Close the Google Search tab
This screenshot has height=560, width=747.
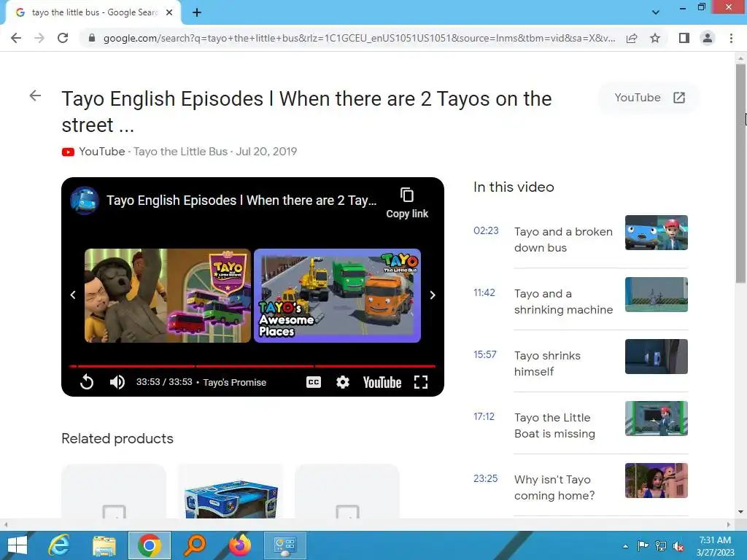[169, 12]
